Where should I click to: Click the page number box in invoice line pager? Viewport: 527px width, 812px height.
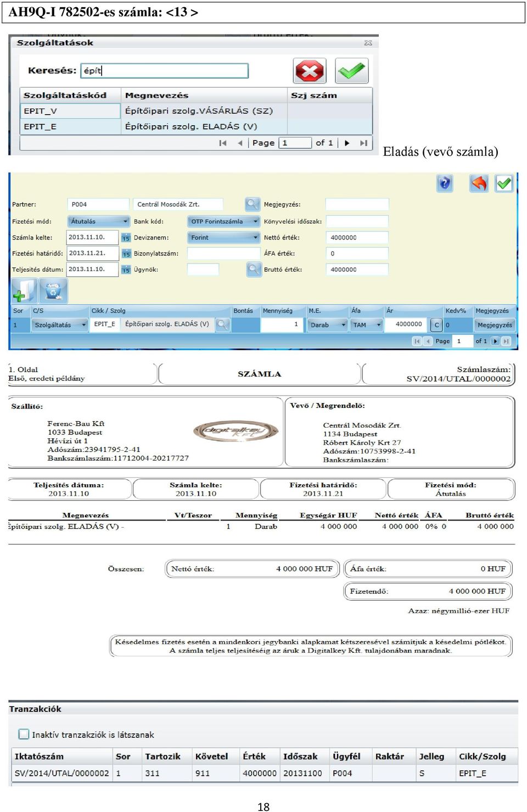pos(464,341)
